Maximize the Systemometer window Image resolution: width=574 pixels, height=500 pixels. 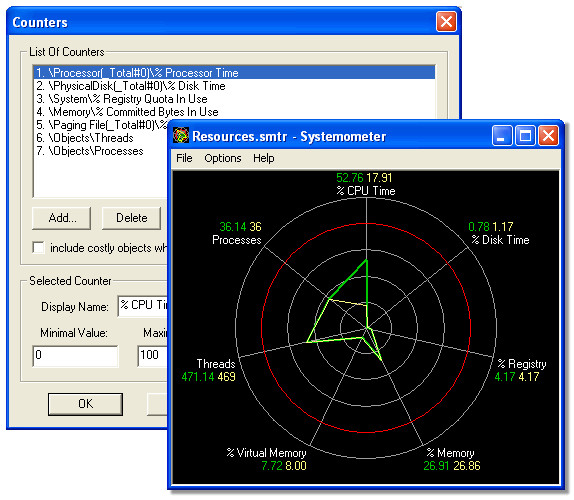point(525,136)
